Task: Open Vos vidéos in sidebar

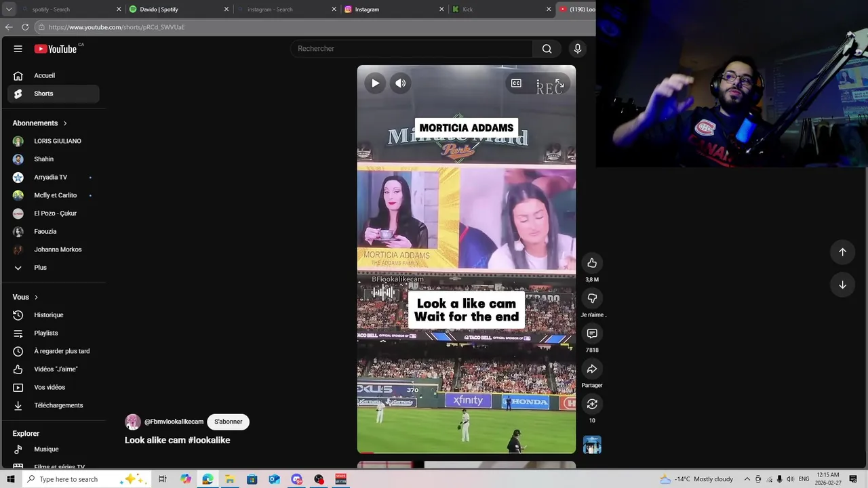Action: click(x=54, y=387)
